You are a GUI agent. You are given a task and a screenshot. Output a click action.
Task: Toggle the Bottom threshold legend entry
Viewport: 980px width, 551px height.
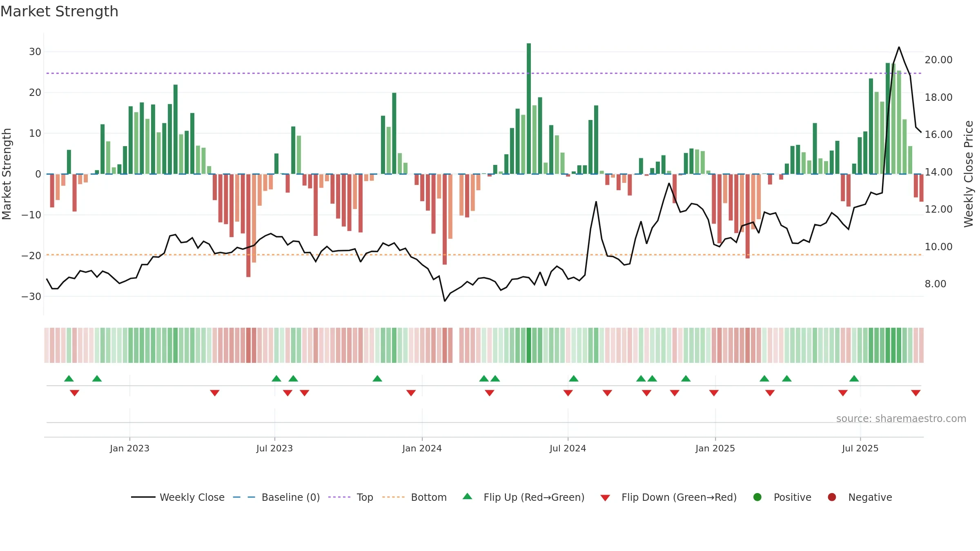[x=414, y=497]
